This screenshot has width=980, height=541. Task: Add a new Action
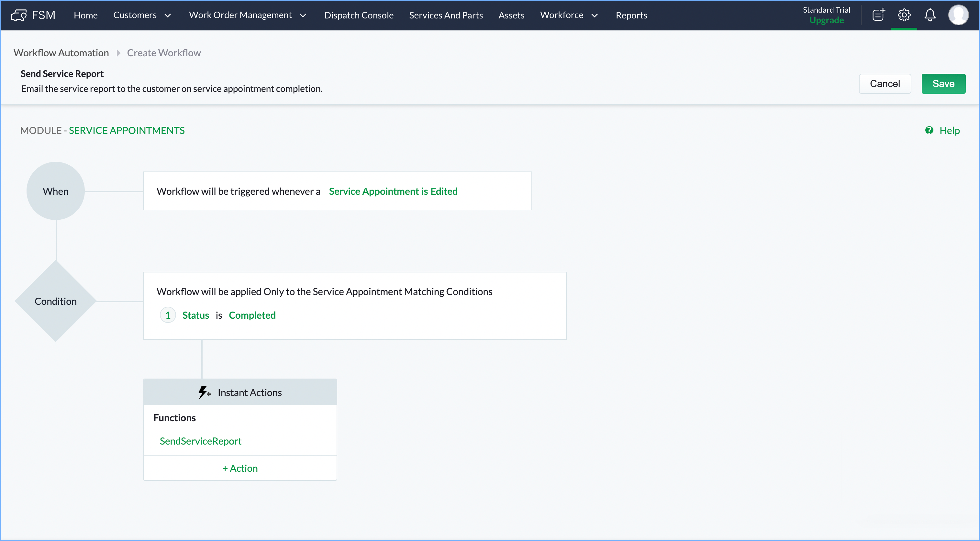pos(240,468)
